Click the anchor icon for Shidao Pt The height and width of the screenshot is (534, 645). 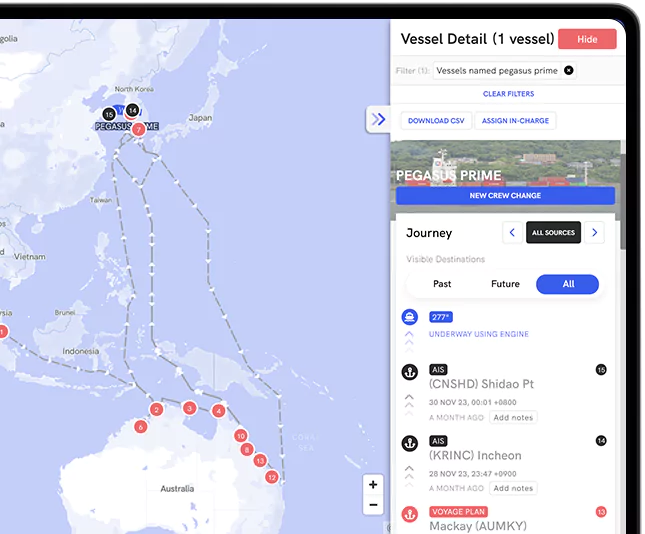[409, 371]
